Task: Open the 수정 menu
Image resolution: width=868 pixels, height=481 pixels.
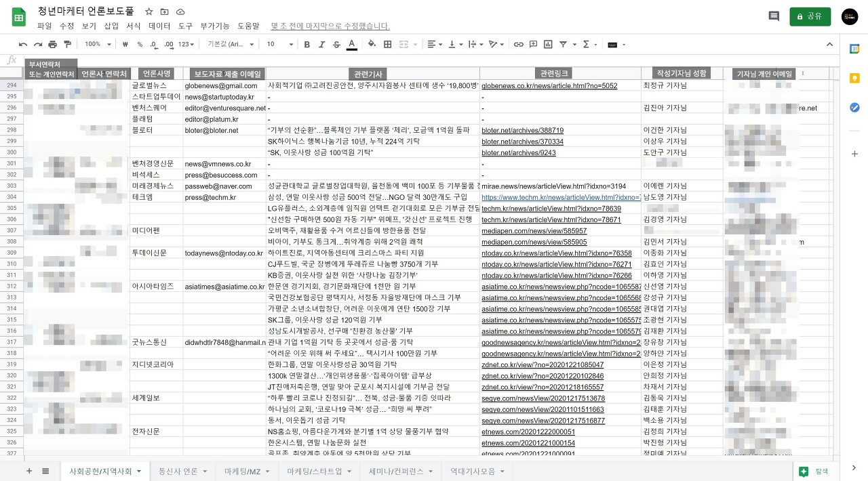Action: tap(66, 26)
